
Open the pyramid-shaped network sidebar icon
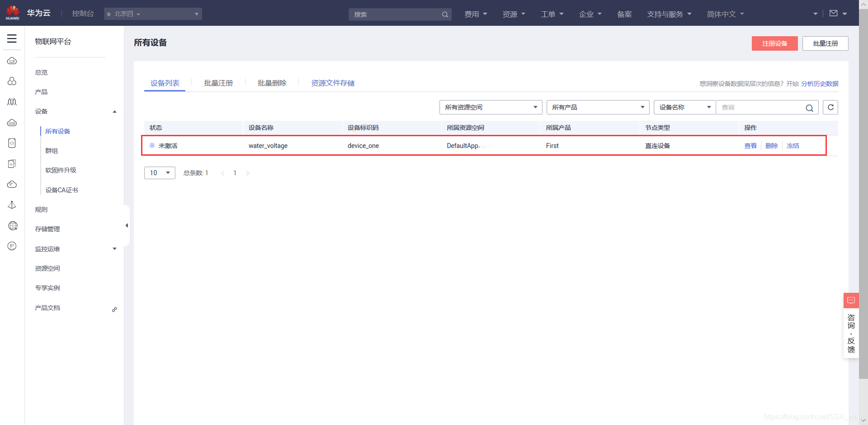pyautogui.click(x=12, y=205)
